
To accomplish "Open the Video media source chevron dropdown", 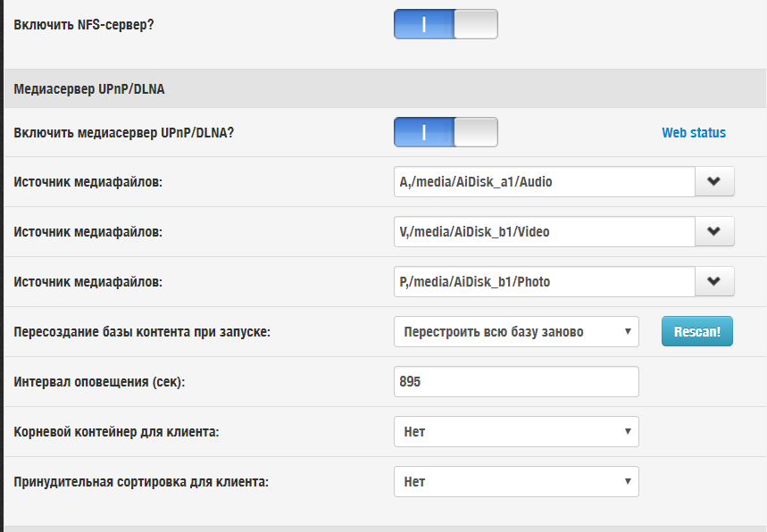I will (x=714, y=231).
